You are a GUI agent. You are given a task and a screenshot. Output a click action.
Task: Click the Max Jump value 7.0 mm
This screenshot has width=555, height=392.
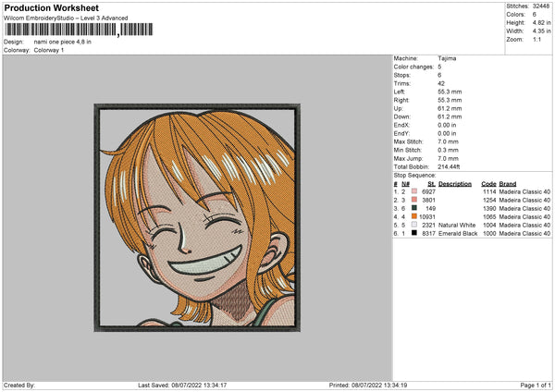point(448,158)
